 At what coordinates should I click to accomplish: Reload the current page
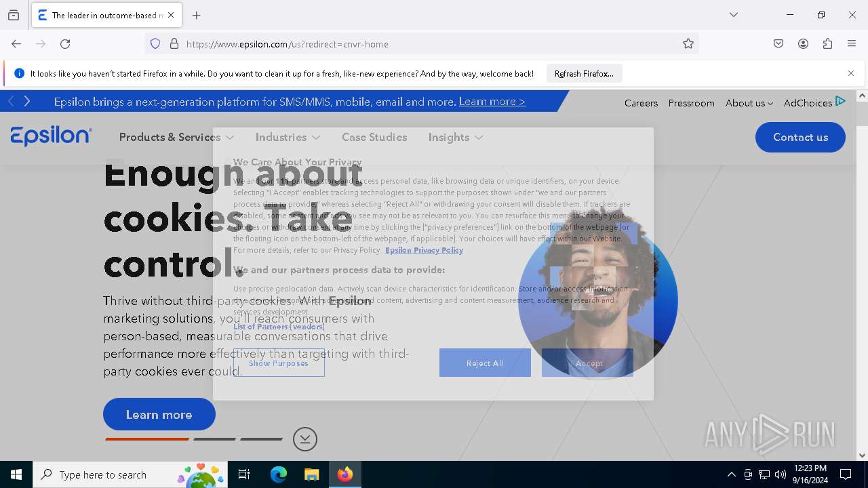65,44
